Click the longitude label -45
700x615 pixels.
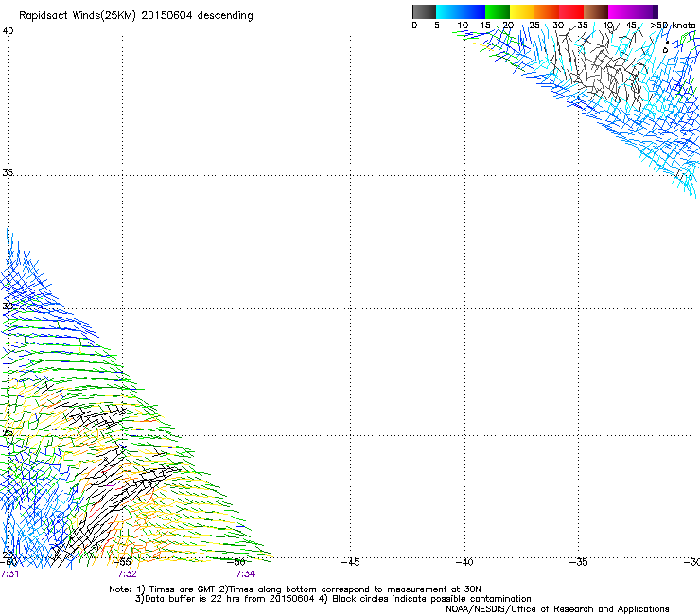pos(350,562)
